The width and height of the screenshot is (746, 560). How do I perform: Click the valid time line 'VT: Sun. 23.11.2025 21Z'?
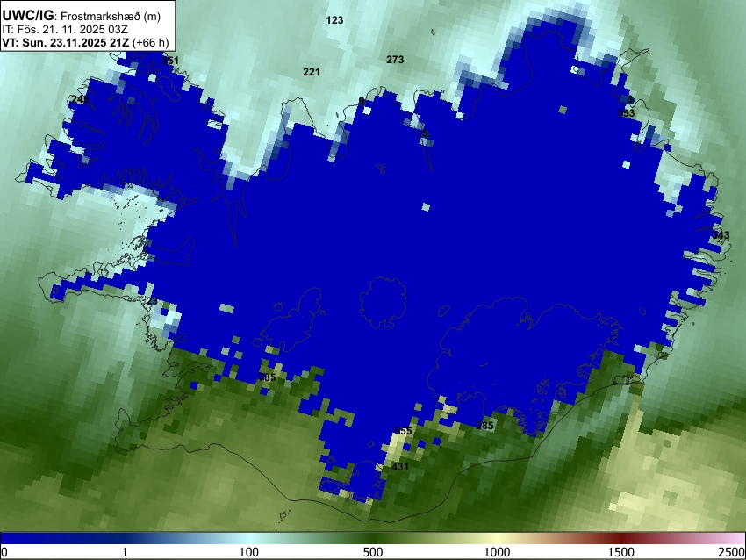coord(66,43)
